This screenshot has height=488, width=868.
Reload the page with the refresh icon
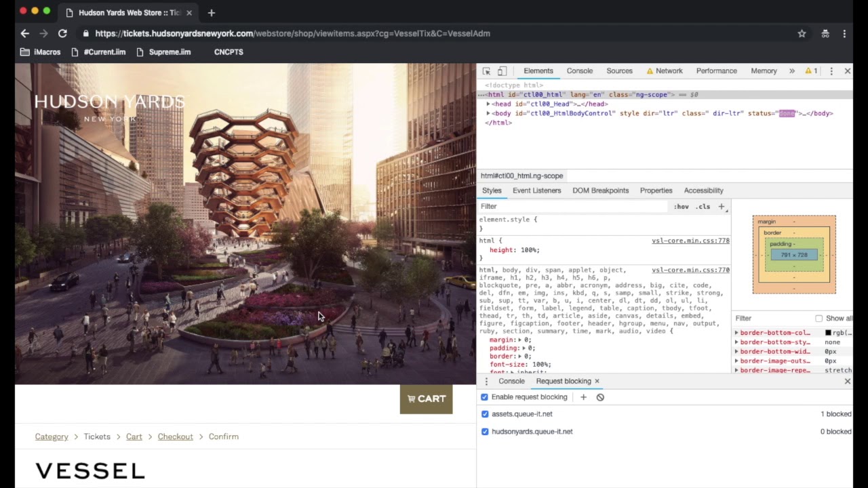pos(62,33)
